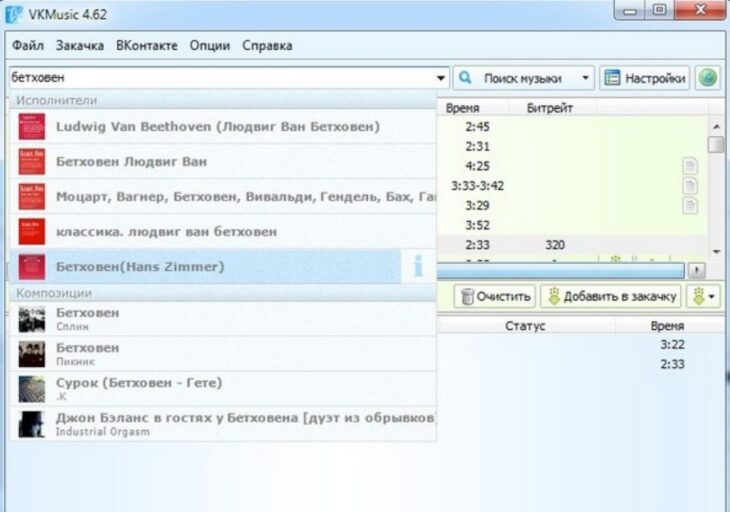Image resolution: width=730 pixels, height=512 pixels.
Task: Click the blue horizontal scrollbar thumb
Action: [x=561, y=270]
